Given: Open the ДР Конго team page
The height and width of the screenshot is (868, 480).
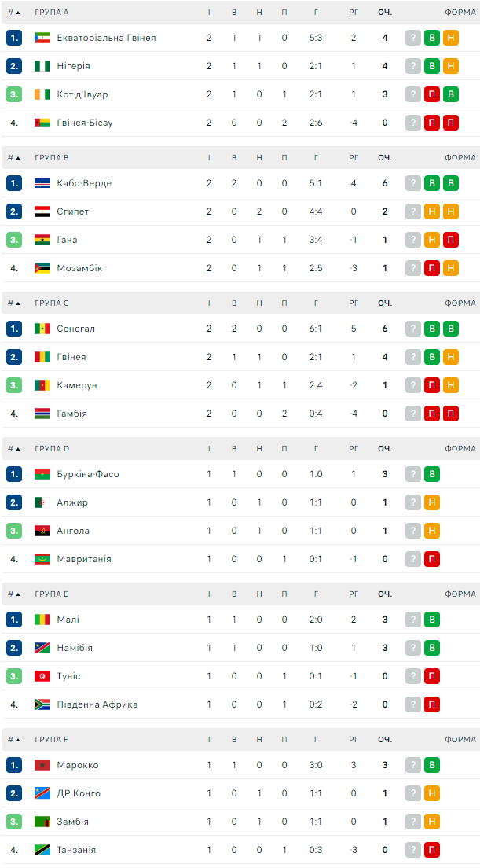Looking at the screenshot, I should (x=79, y=793).
